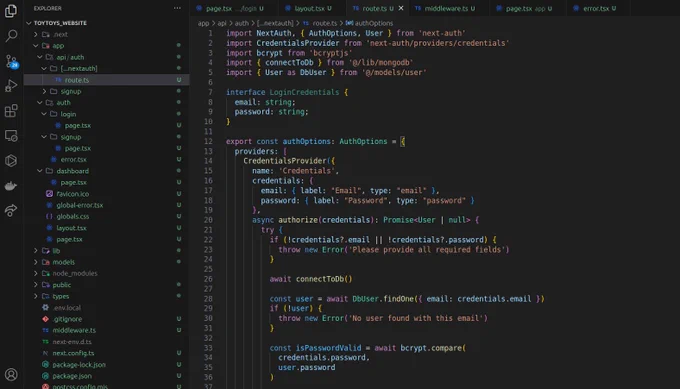Open layout.tsx in the explorer
680x389 pixels.
pos(106,228)
